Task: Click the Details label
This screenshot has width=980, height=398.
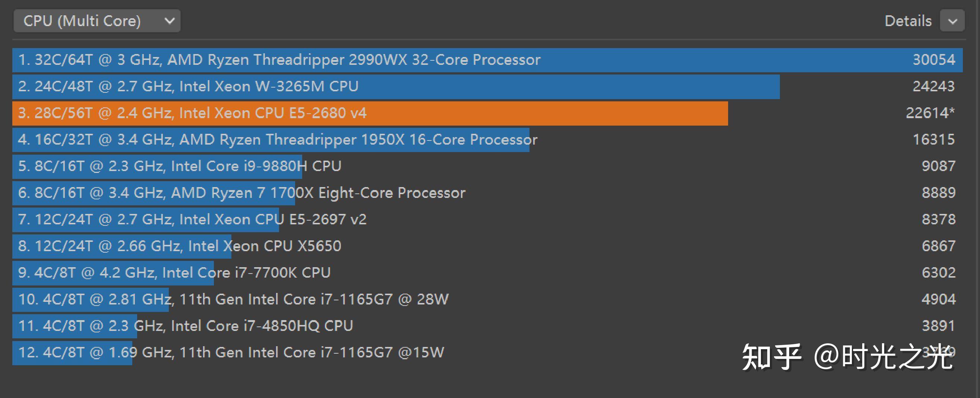Action: (908, 21)
